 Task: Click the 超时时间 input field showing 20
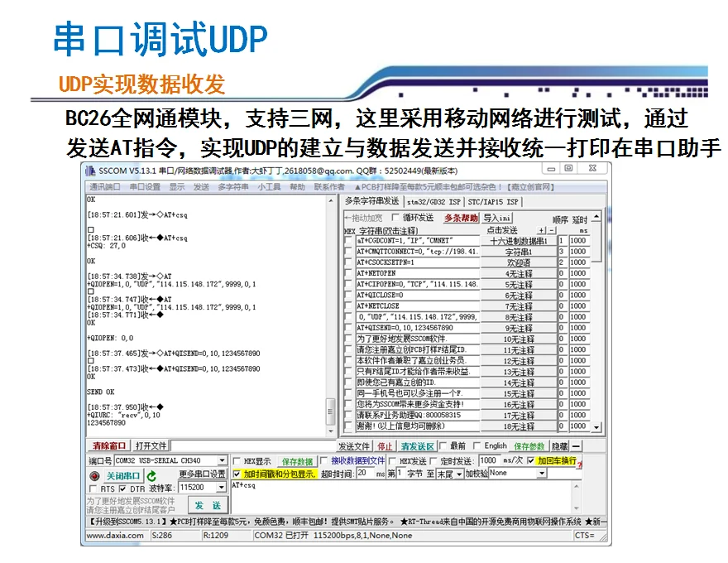pos(366,474)
